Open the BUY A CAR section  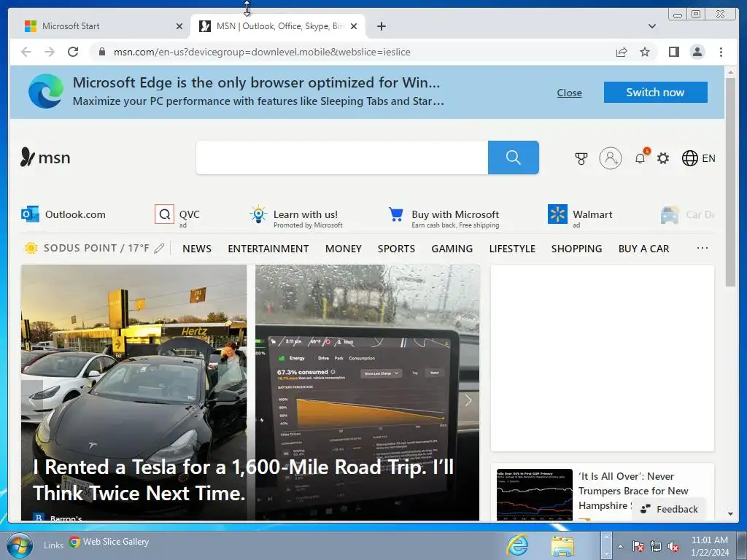click(643, 249)
